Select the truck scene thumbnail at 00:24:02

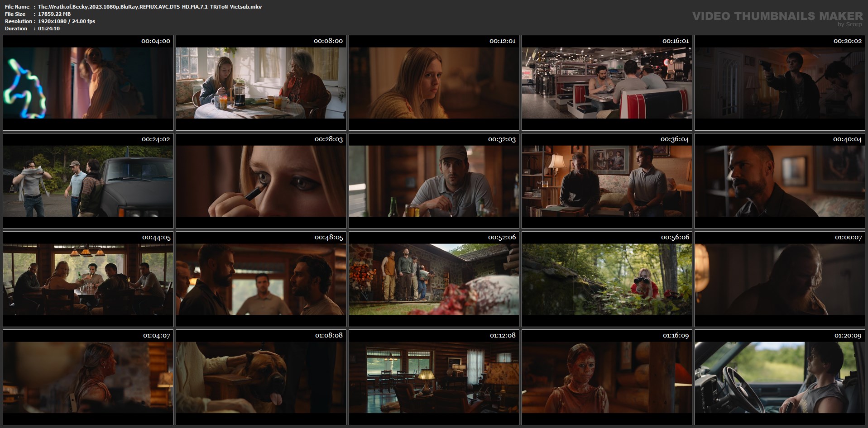click(88, 181)
